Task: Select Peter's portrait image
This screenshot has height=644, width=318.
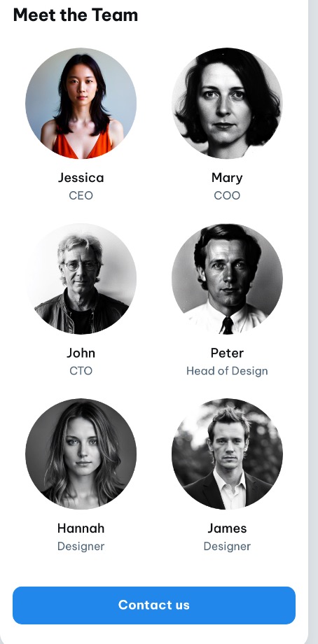Action: pyautogui.click(x=227, y=279)
